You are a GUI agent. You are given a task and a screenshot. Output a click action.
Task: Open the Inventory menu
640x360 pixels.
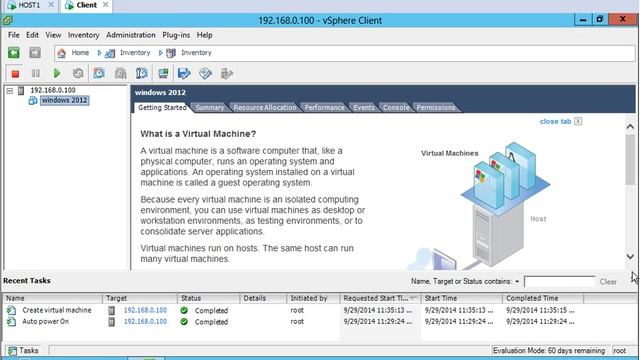[83, 35]
